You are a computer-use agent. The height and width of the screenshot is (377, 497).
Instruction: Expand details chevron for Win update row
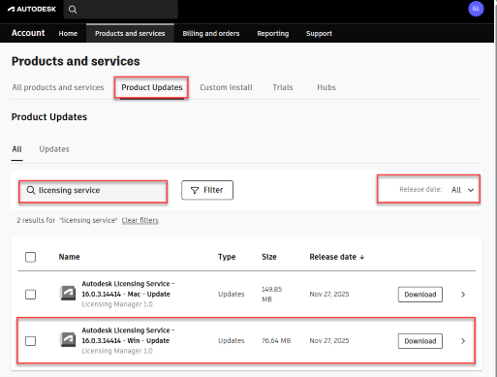[x=463, y=341]
